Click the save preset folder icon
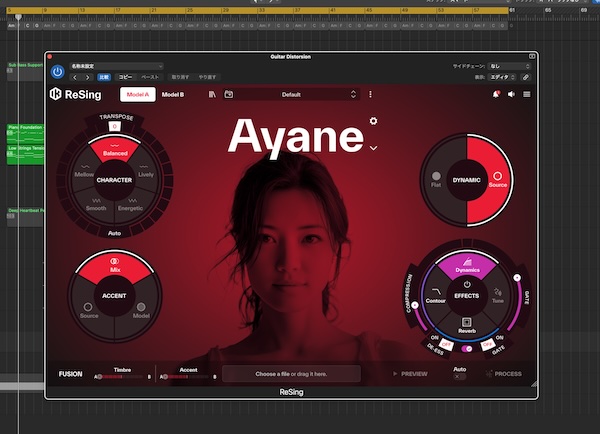 (229, 94)
